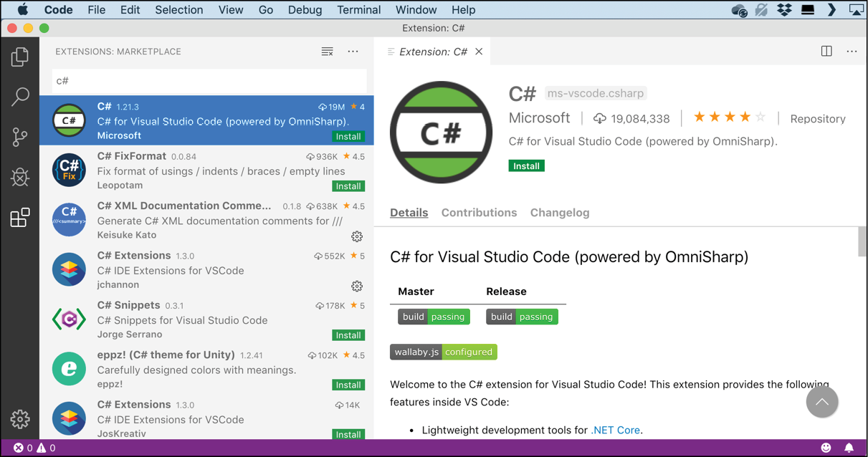
Task: Click the Release build passing badge
Action: [x=522, y=317]
